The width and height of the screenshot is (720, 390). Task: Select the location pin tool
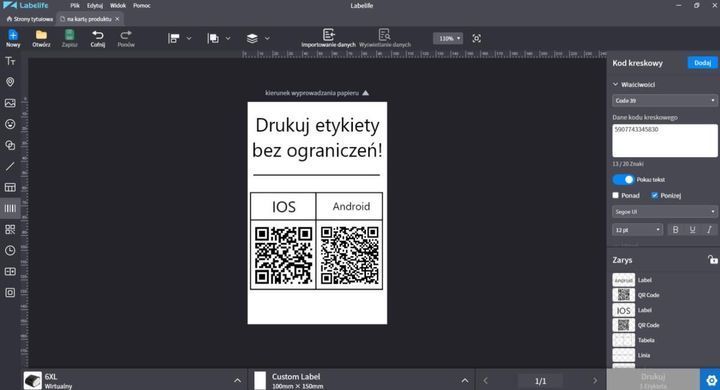10,82
